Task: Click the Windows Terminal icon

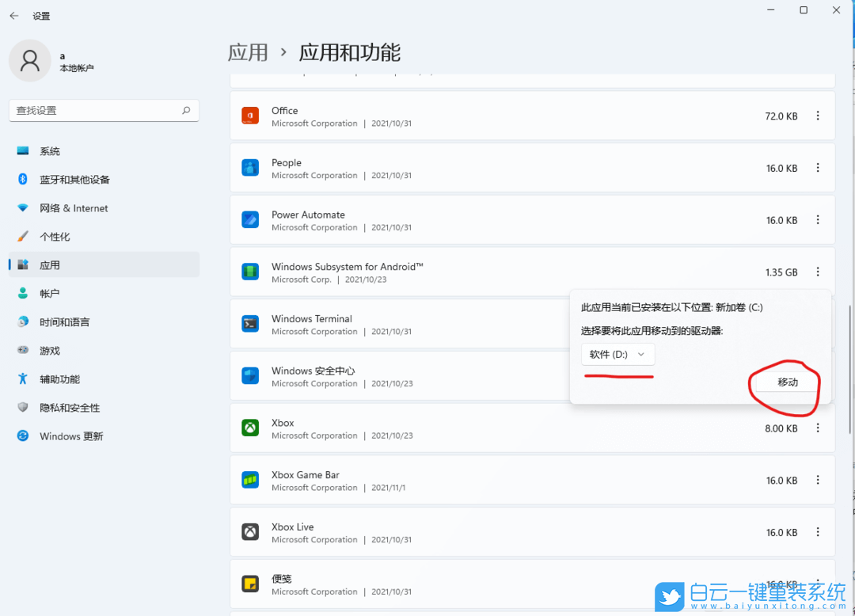Action: point(251,324)
